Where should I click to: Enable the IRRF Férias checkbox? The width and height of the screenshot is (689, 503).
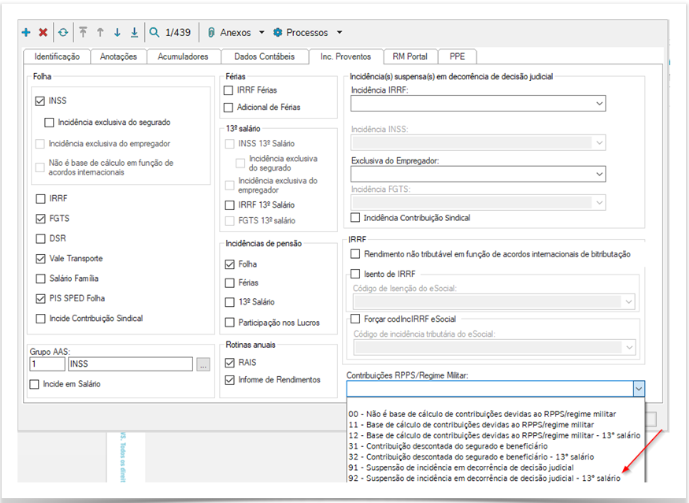pyautogui.click(x=228, y=90)
